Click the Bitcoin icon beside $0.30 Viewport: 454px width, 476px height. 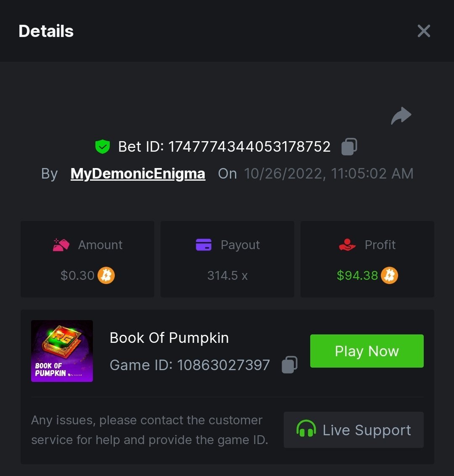point(106,276)
